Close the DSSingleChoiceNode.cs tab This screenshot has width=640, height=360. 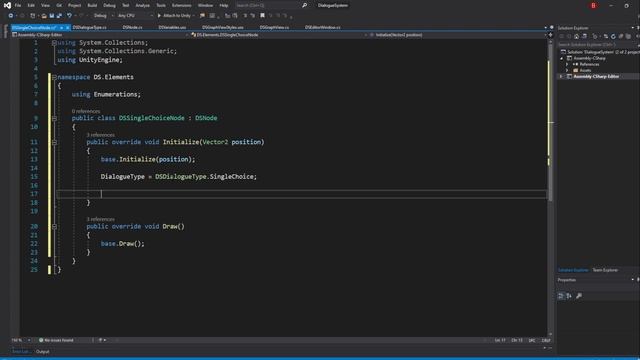pyautogui.click(x=68, y=27)
